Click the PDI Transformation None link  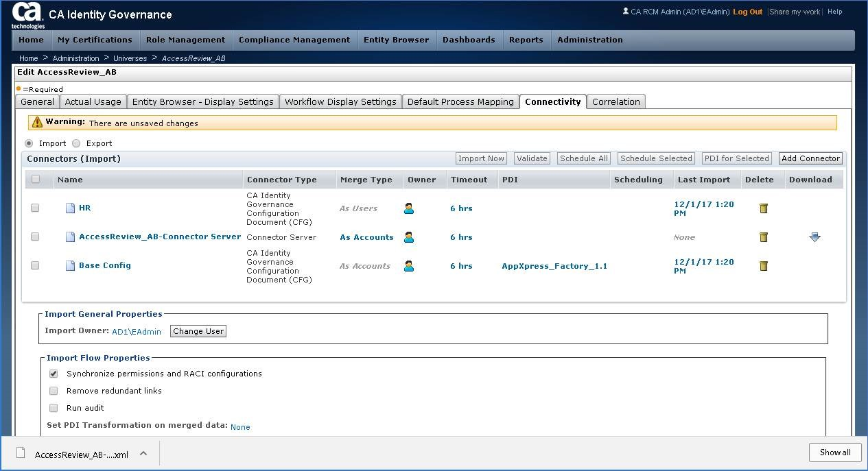240,427
